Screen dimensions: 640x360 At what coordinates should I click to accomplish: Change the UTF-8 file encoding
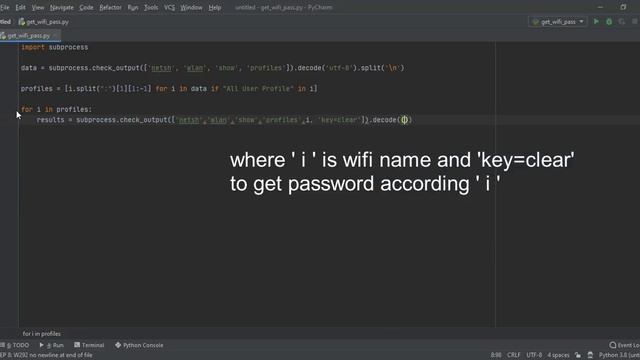(x=534, y=355)
